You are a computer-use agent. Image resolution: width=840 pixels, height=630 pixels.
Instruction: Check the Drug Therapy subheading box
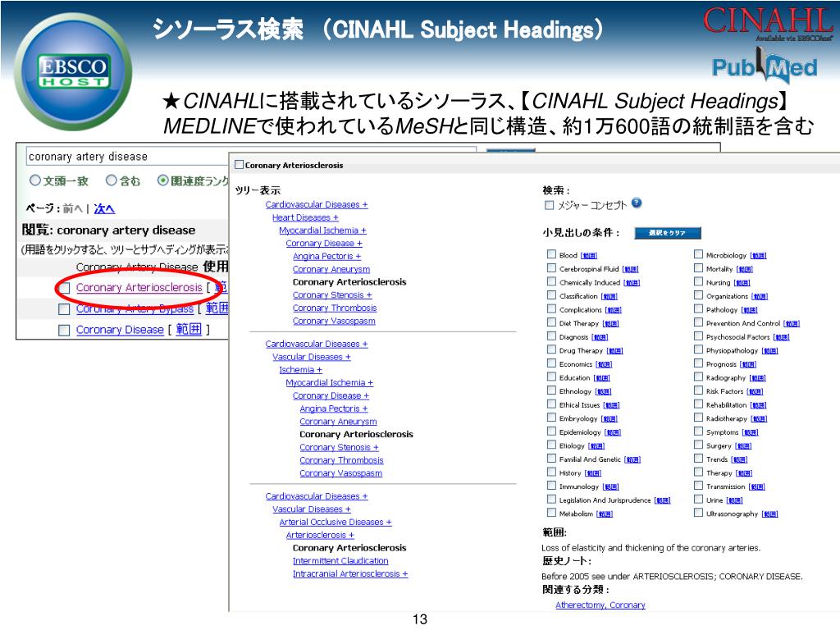tap(551, 349)
